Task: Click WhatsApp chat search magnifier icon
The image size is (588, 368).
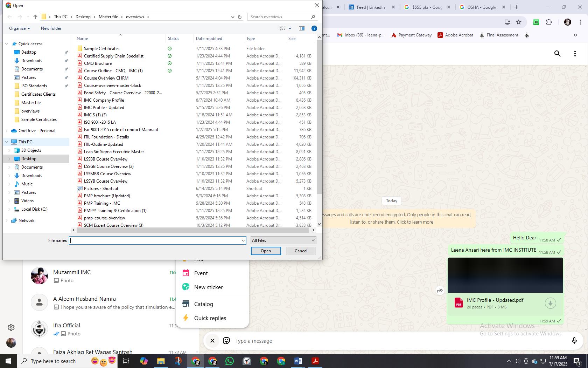Action: 557,54
